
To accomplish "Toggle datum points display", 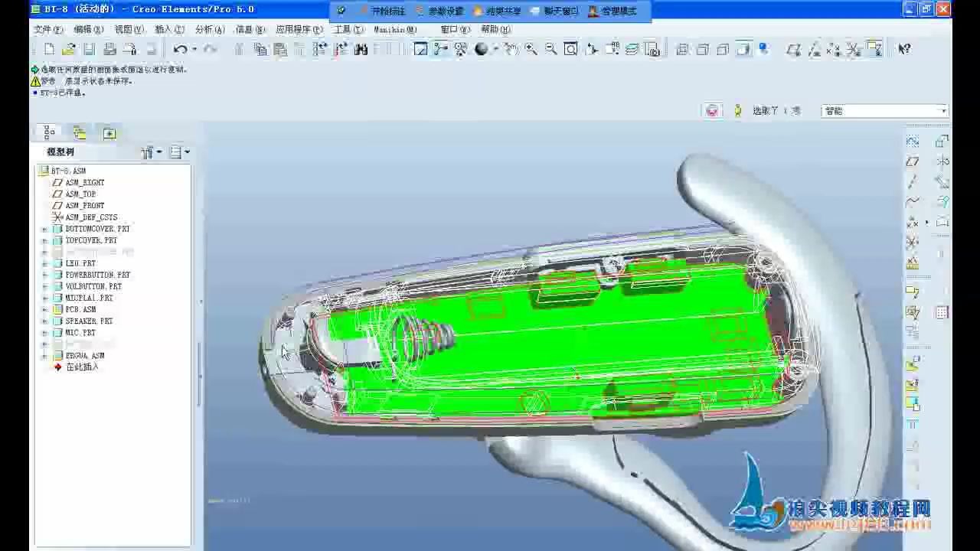I will click(x=833, y=49).
